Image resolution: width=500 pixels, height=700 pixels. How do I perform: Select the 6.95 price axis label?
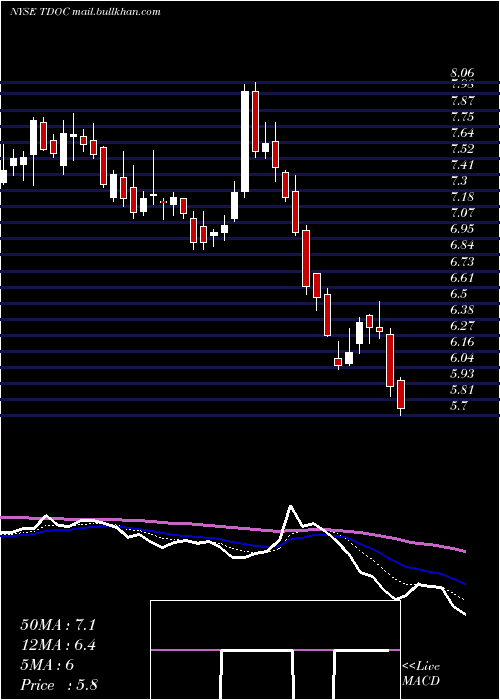pos(462,229)
